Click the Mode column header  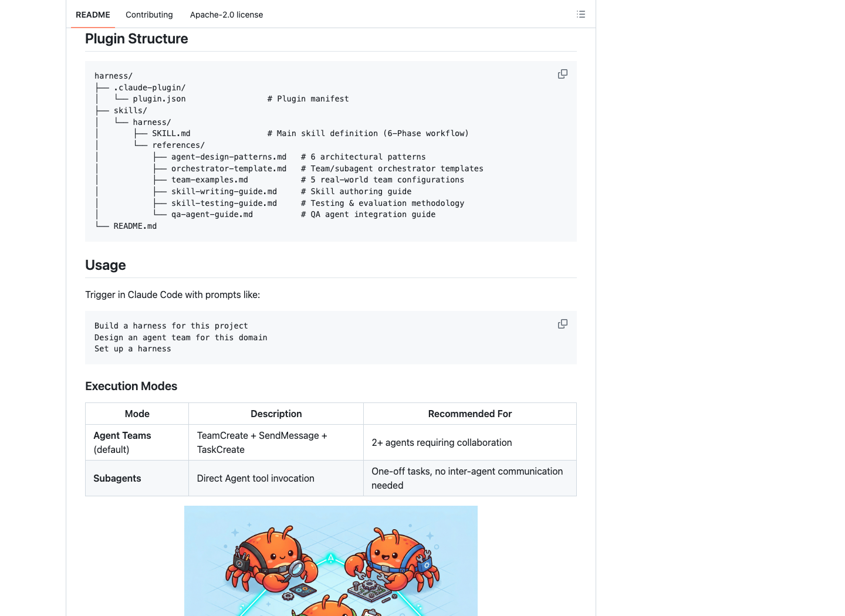click(137, 414)
